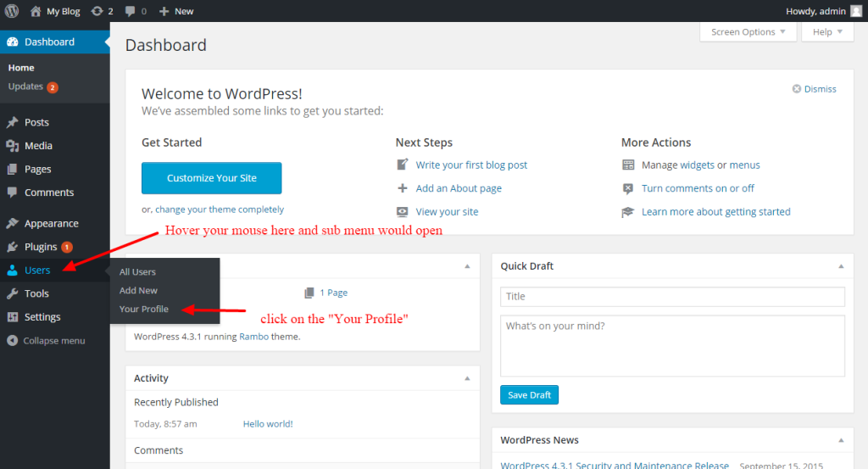Click the Save Draft button
This screenshot has width=868, height=469.
tap(529, 395)
